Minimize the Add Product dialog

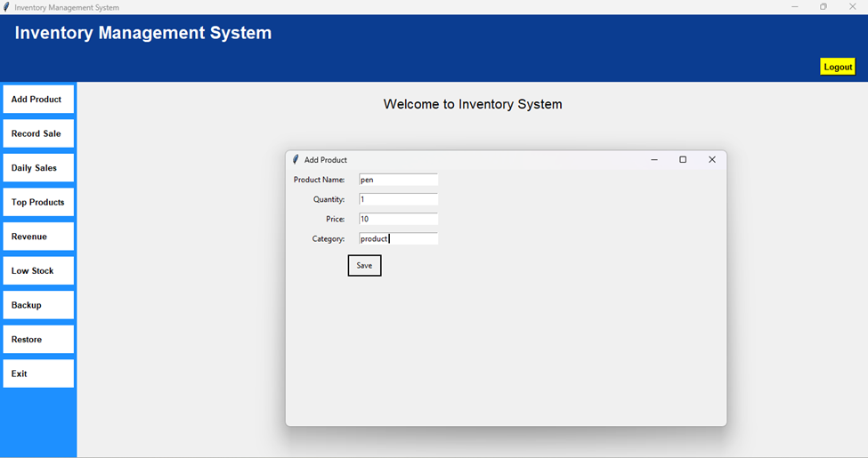click(653, 160)
